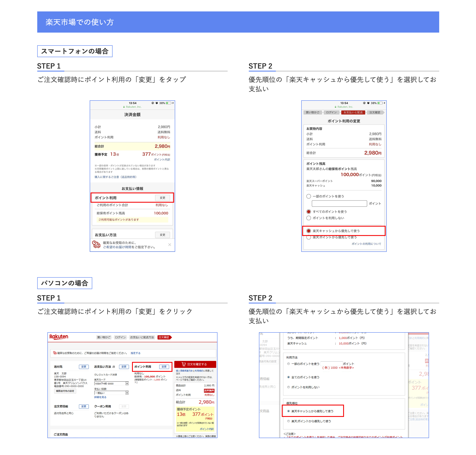Click the points input field in PC 利用方法
This screenshot has width=476, height=455.
point(332,364)
